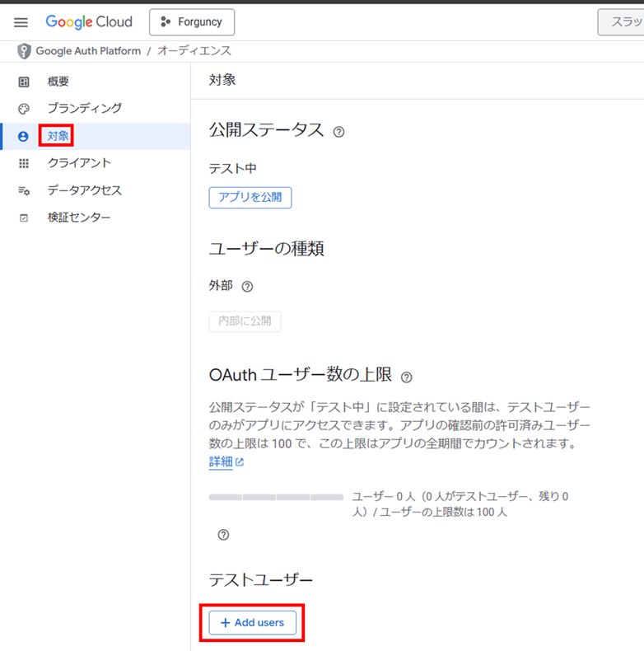Open the 検証センター menu item
This screenshot has height=651, width=644.
tap(79, 218)
